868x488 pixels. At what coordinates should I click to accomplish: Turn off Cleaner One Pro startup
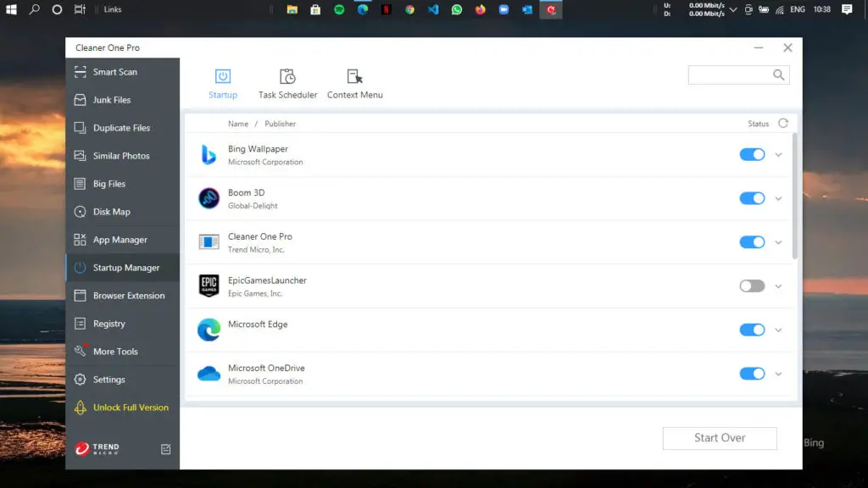(752, 241)
